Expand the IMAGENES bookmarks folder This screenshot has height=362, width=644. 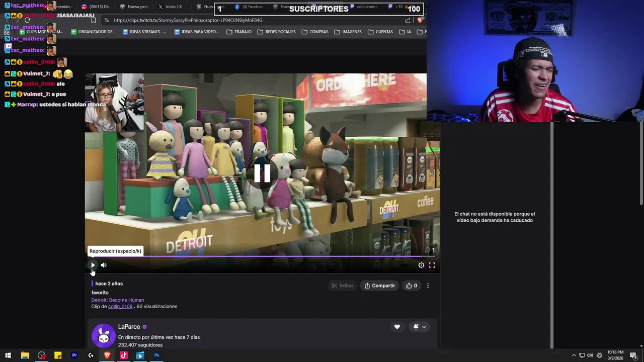pos(348,32)
